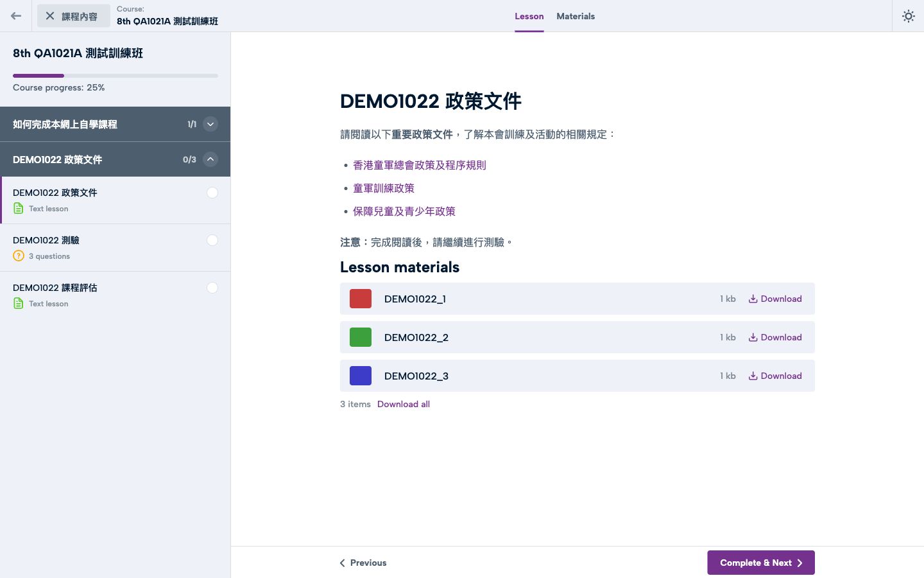The image size is (924, 578).
Task: Download the DEMO1022_3 file
Action: [x=775, y=376]
